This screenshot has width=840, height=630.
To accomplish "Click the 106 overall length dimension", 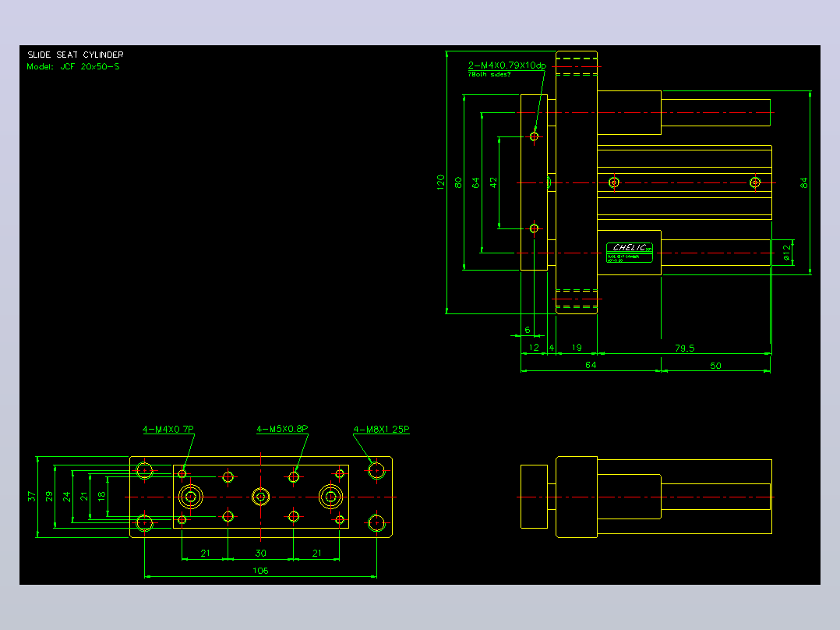I will point(260,571).
